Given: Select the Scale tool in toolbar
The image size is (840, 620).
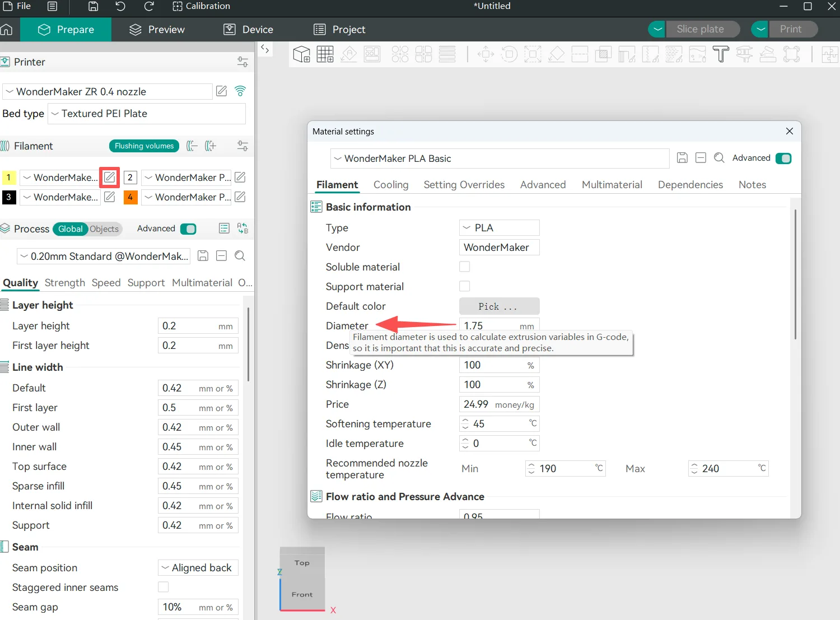Looking at the screenshot, I should [533, 54].
